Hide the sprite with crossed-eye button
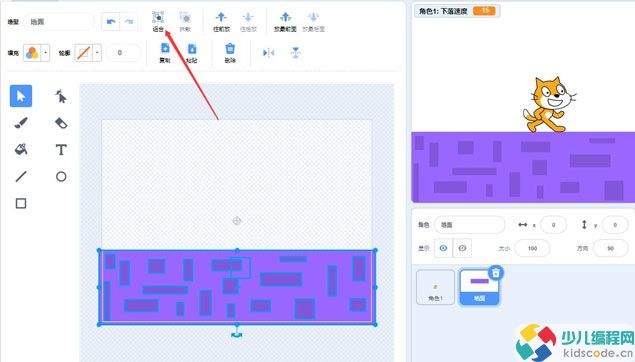The height and width of the screenshot is (362, 635). (462, 248)
